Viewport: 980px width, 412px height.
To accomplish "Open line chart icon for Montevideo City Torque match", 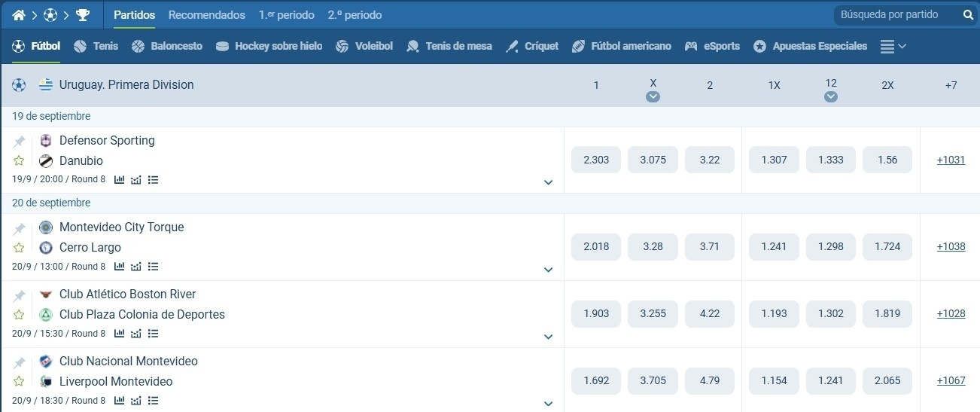I will [136, 267].
